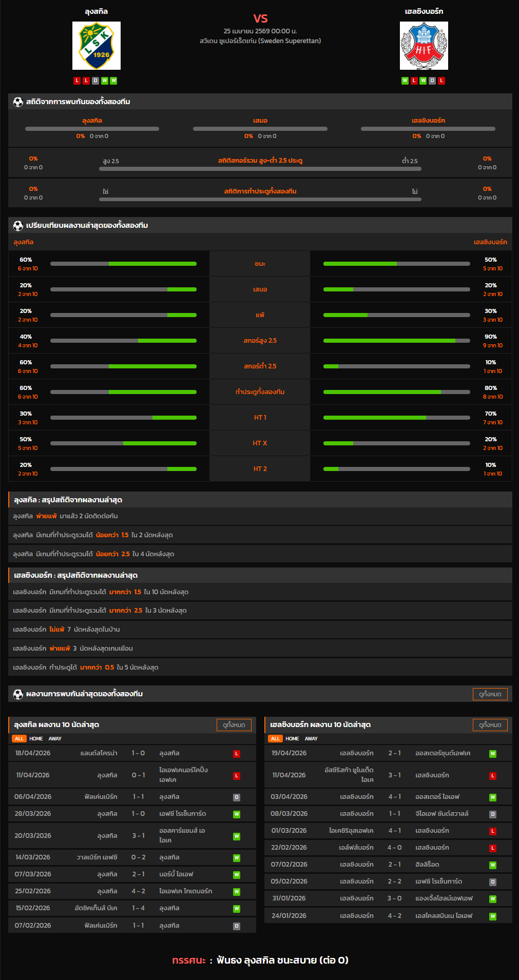Select AWAY filter for Helsingborg matches

(311, 739)
